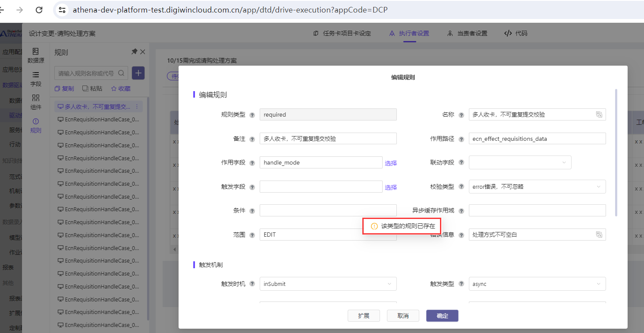Viewport: 644px width, 333px height.
Task: Click the 取消 button
Action: coord(403,316)
